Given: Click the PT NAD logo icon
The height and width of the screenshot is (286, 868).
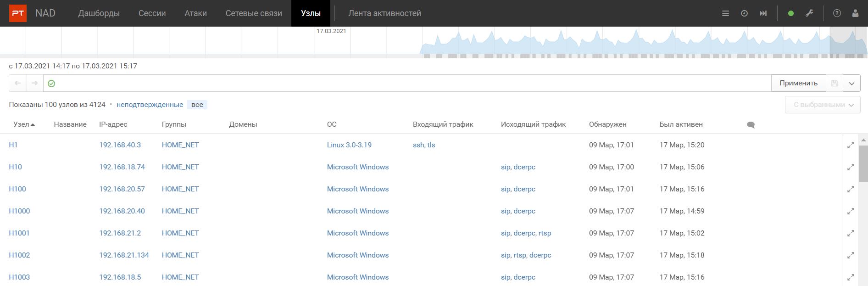Looking at the screenshot, I should pyautogui.click(x=18, y=13).
